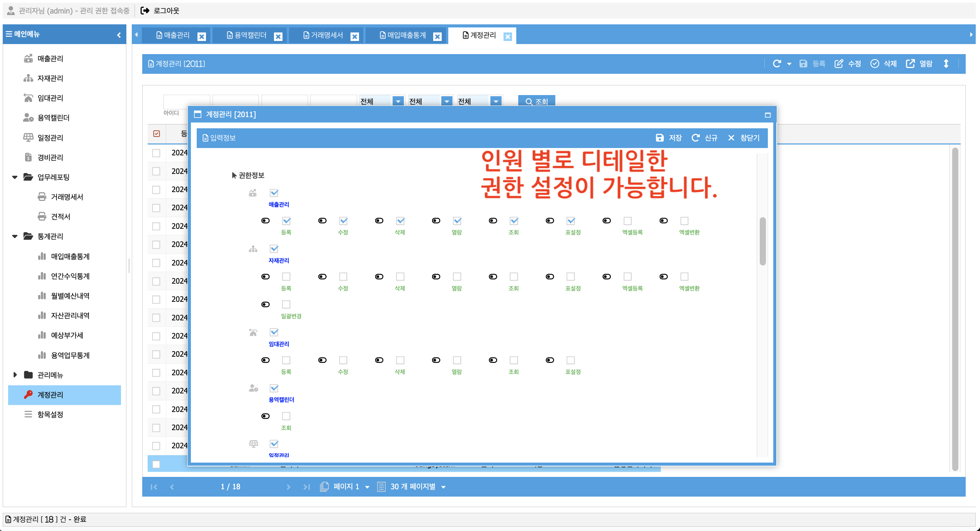Collapse the 업무레포팅 folder tree
Viewport: 980px width, 531px height.
pyautogui.click(x=15, y=177)
